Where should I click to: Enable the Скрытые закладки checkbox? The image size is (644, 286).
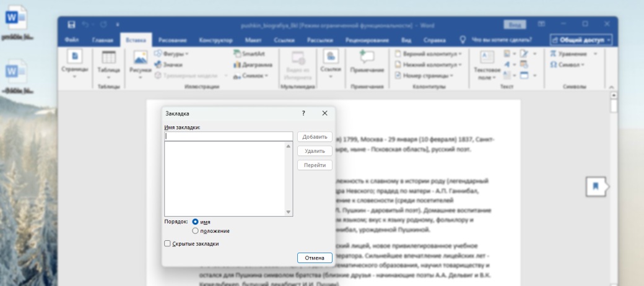point(167,244)
